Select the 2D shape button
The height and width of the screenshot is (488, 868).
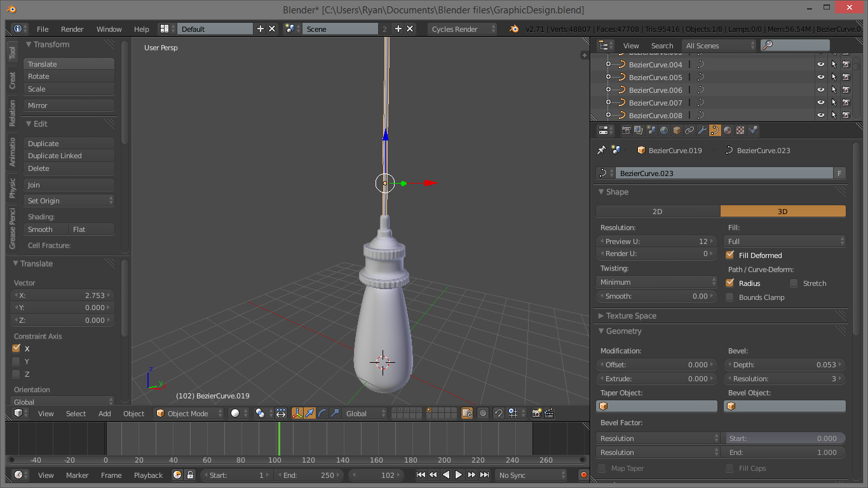point(658,211)
